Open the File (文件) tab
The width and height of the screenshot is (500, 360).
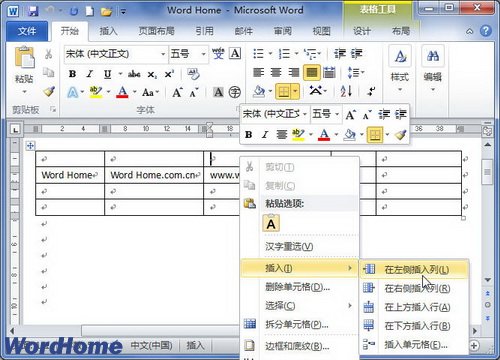(27, 31)
